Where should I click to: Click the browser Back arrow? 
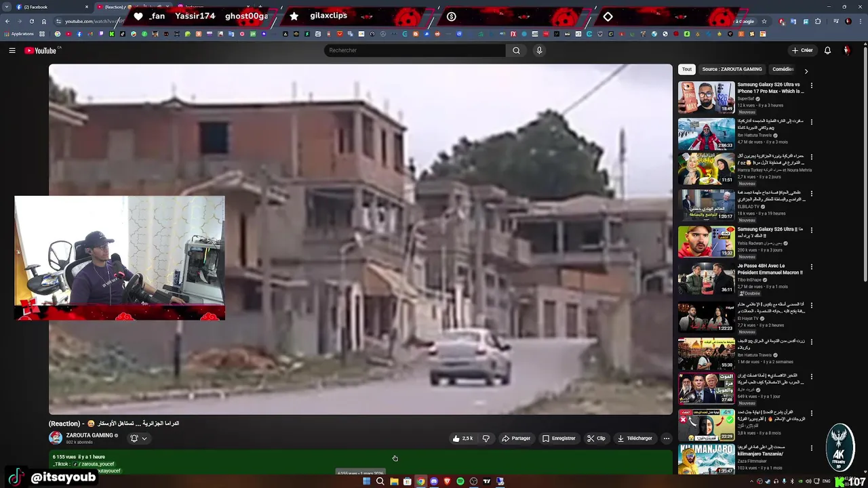tap(7, 21)
